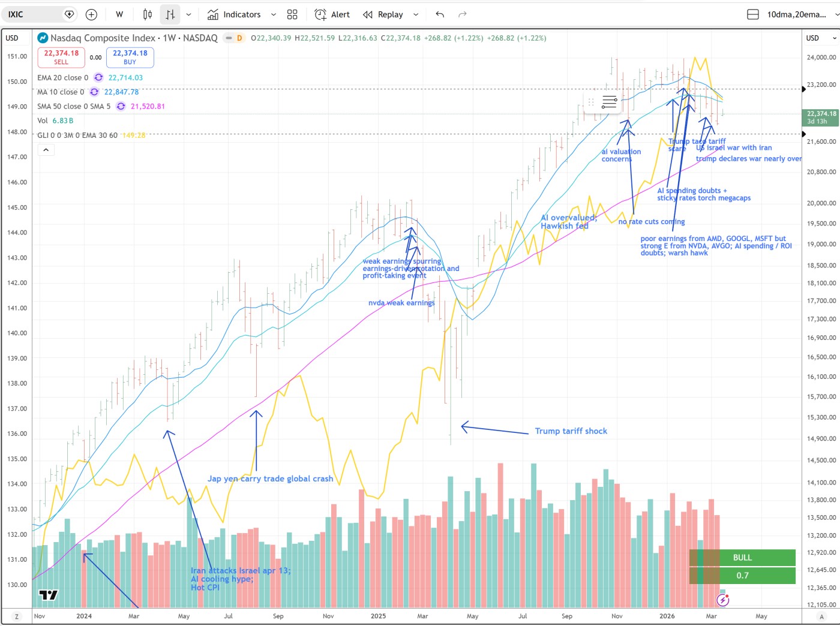The height and width of the screenshot is (626, 840).
Task: Toggle auto-scale A button at bottom-right
Action: coord(822,616)
